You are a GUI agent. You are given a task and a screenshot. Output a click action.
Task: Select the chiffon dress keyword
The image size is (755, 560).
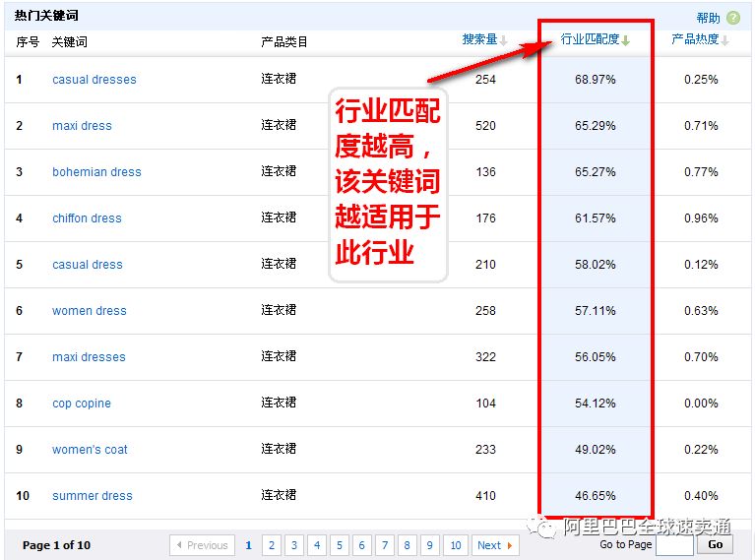tap(87, 218)
